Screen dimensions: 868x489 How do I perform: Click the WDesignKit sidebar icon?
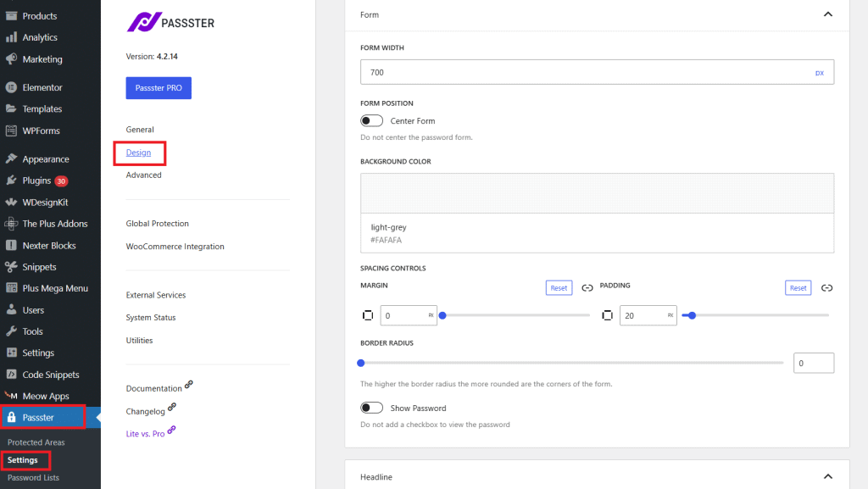(11, 202)
